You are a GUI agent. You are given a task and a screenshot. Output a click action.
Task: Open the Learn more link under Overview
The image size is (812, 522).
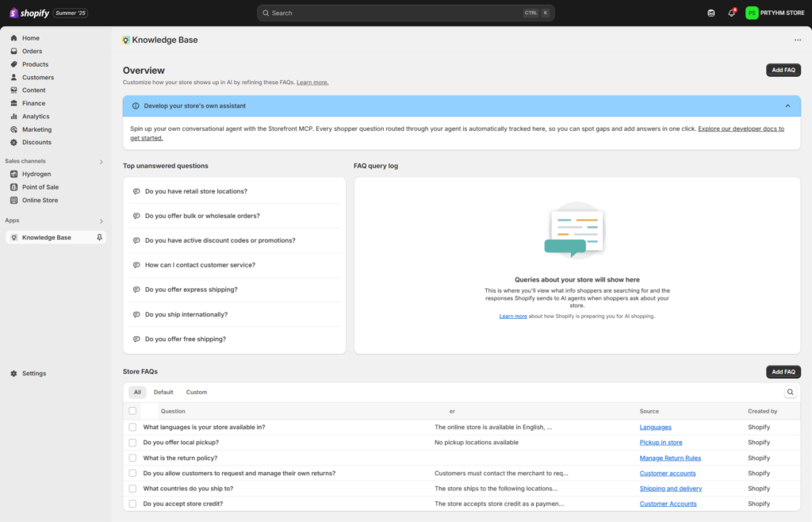(312, 83)
